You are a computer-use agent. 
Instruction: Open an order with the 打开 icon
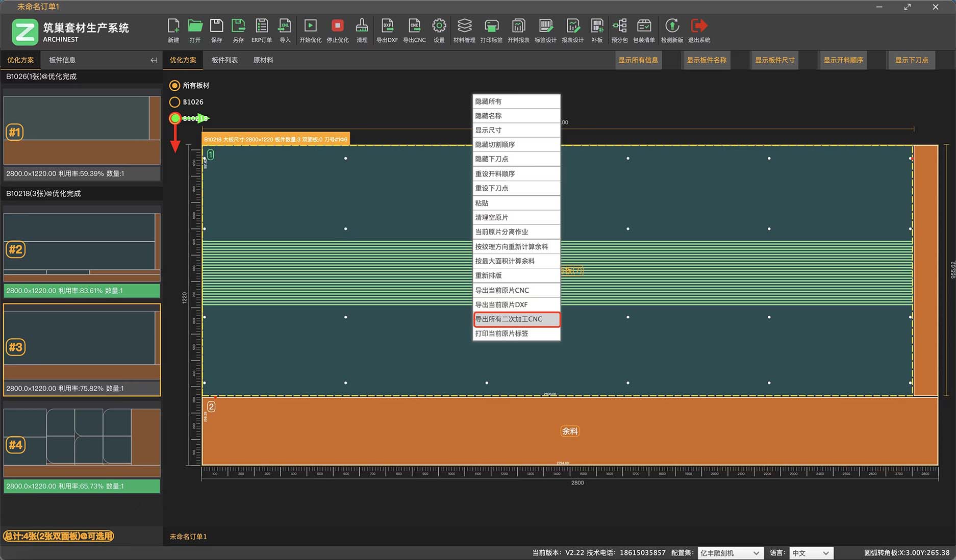(195, 30)
